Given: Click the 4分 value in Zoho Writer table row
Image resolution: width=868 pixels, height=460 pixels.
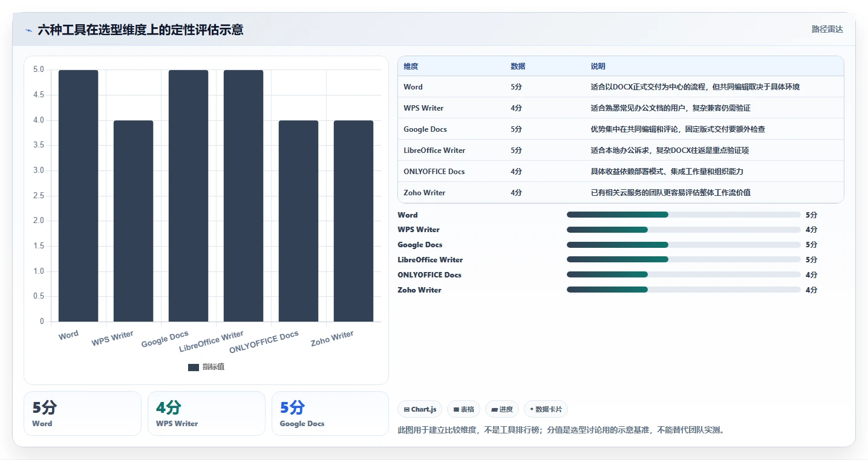Looking at the screenshot, I should point(516,193).
